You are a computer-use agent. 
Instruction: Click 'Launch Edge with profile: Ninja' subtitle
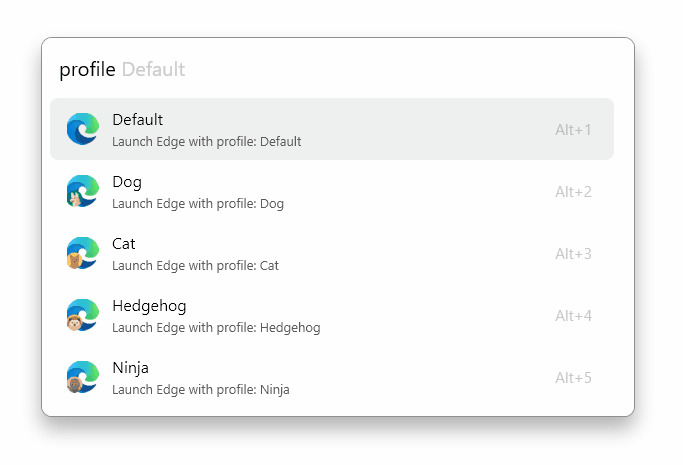click(x=201, y=390)
